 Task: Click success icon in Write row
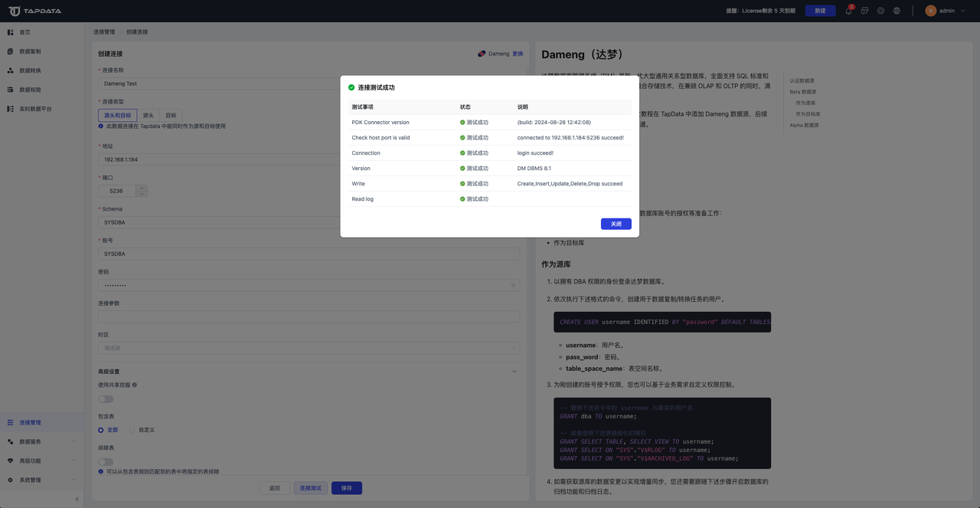462,184
